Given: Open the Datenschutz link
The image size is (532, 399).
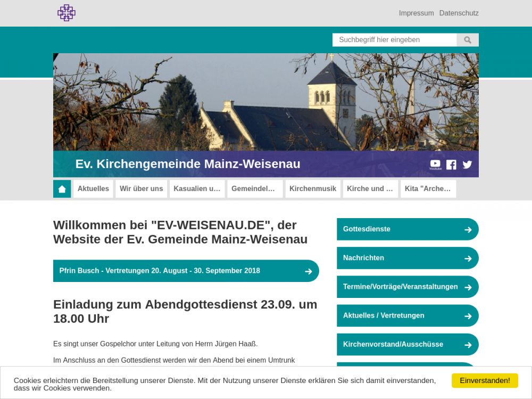Looking at the screenshot, I should 459,13.
